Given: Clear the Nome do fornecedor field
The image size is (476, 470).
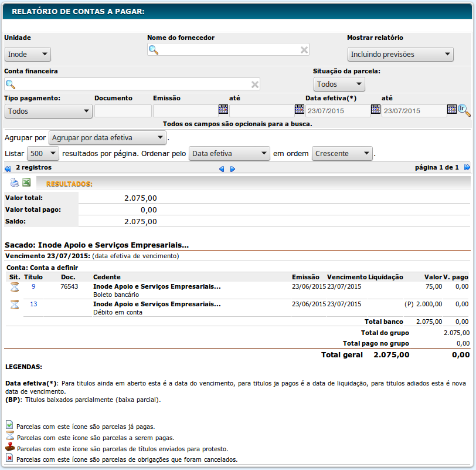Looking at the screenshot, I should (x=304, y=50).
